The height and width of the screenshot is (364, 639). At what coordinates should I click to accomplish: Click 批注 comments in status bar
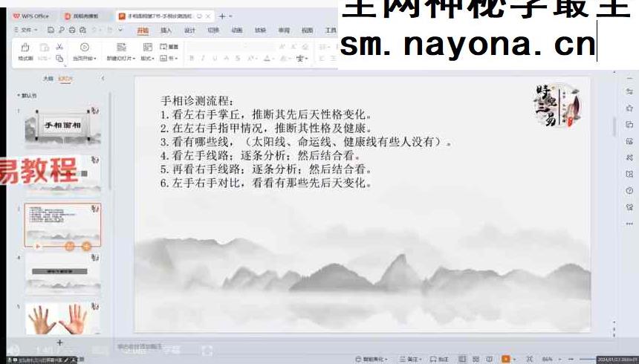439,359
